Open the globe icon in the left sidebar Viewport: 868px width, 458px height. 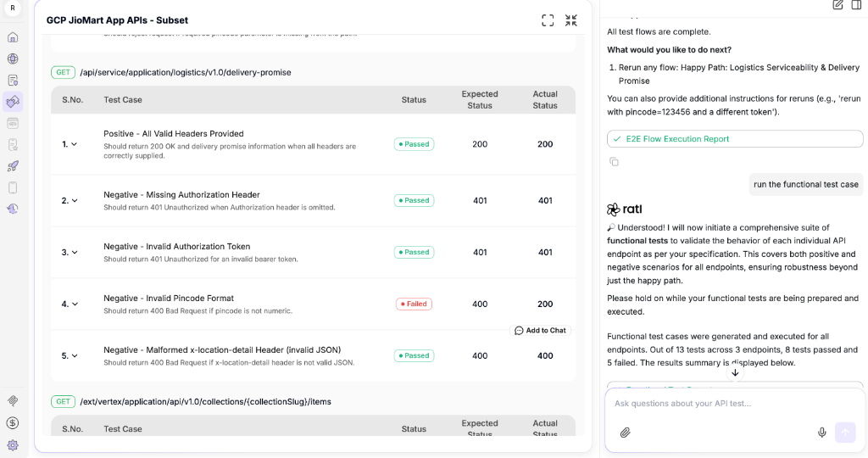(13, 59)
